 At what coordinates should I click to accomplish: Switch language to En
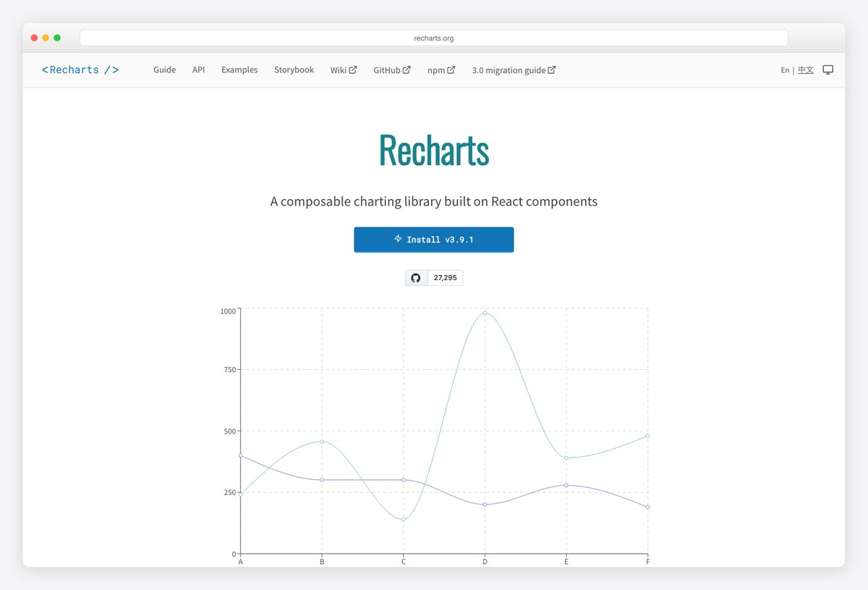pos(785,70)
